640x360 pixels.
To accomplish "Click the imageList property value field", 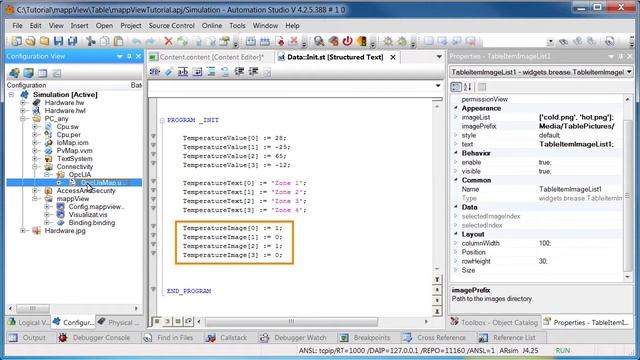I will pos(579,117).
